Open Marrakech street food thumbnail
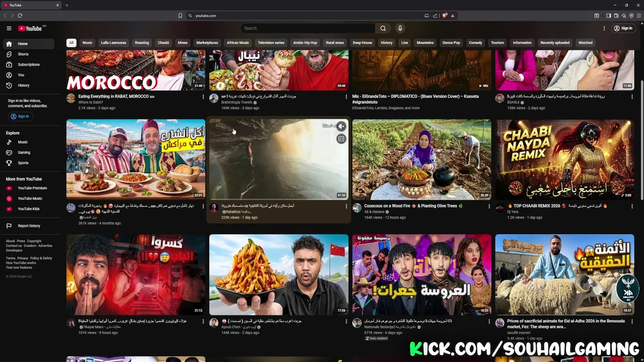 pos(136,159)
